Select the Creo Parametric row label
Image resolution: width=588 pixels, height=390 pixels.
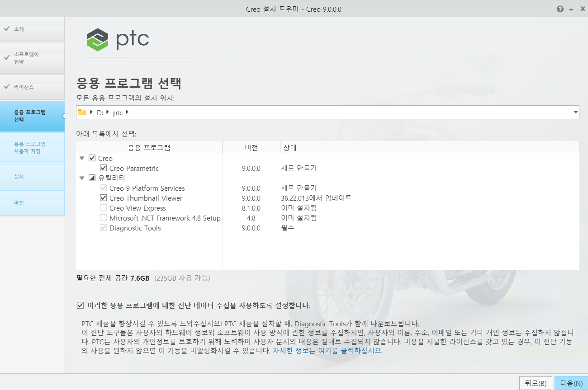click(x=134, y=169)
